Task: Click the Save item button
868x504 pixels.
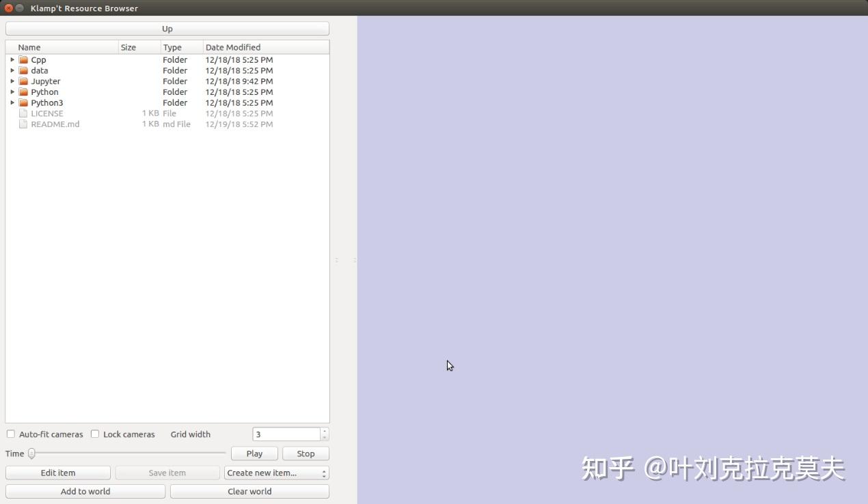Action: click(x=167, y=473)
